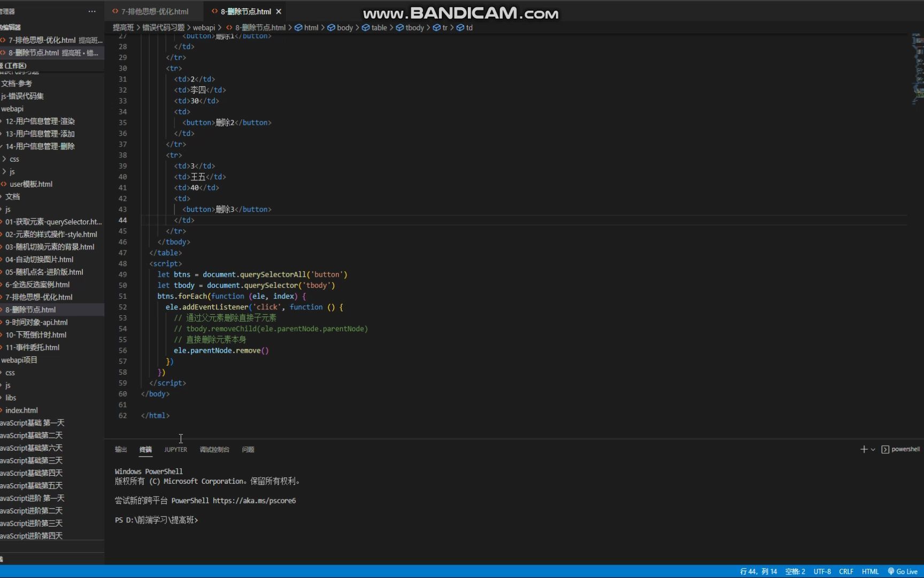Open 8-删除节点.html in open editors list

[x=52, y=52]
